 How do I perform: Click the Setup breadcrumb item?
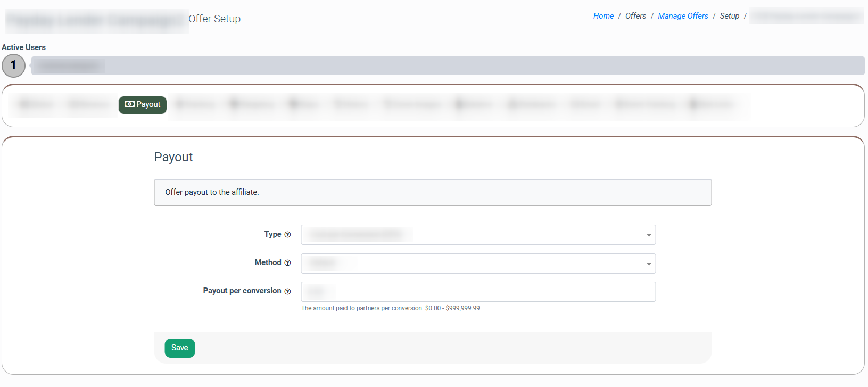[x=729, y=16]
